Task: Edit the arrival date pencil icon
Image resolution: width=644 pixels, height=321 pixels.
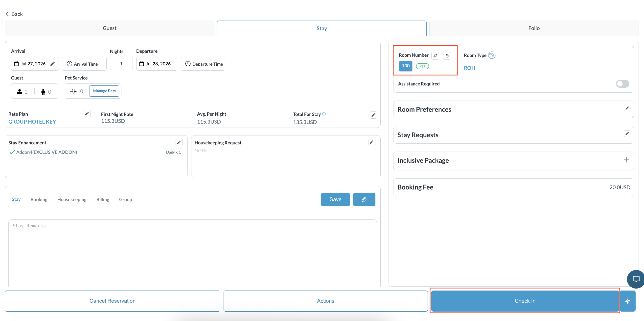Action: click(52, 64)
